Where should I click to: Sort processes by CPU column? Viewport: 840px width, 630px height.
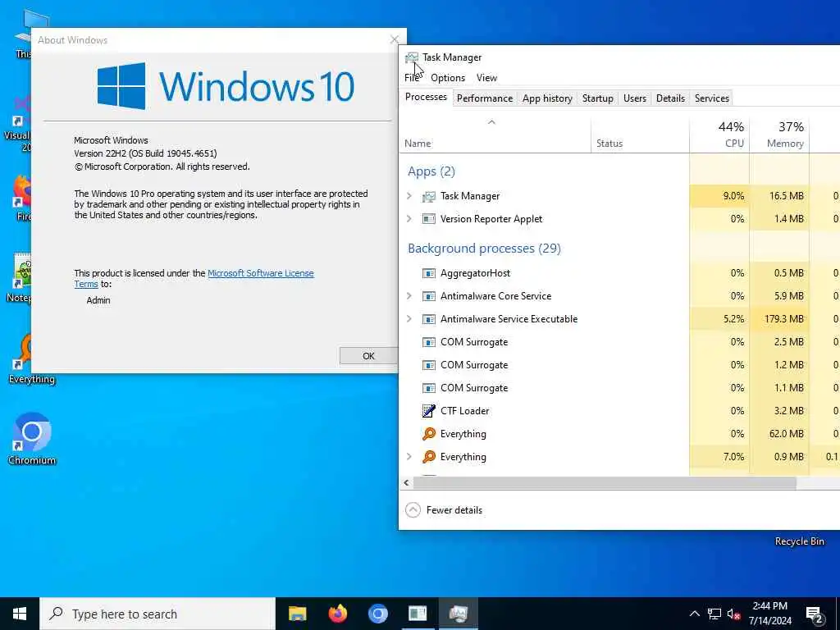point(719,134)
